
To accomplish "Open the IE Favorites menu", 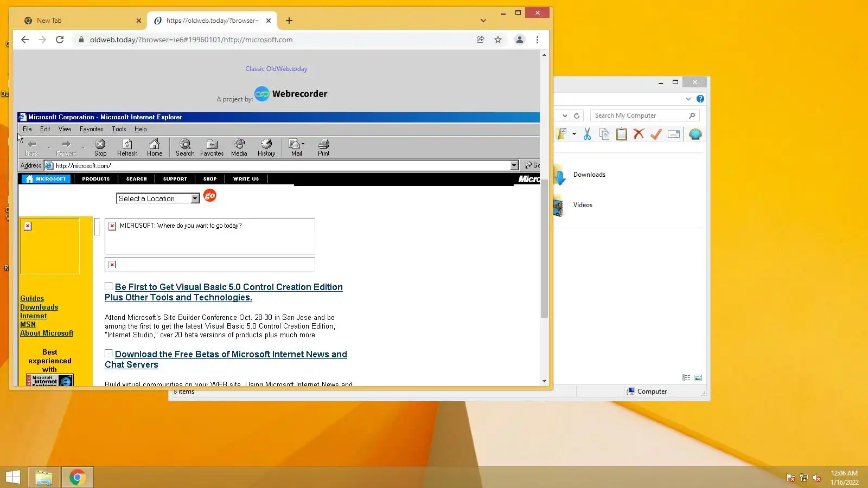I will tap(91, 129).
